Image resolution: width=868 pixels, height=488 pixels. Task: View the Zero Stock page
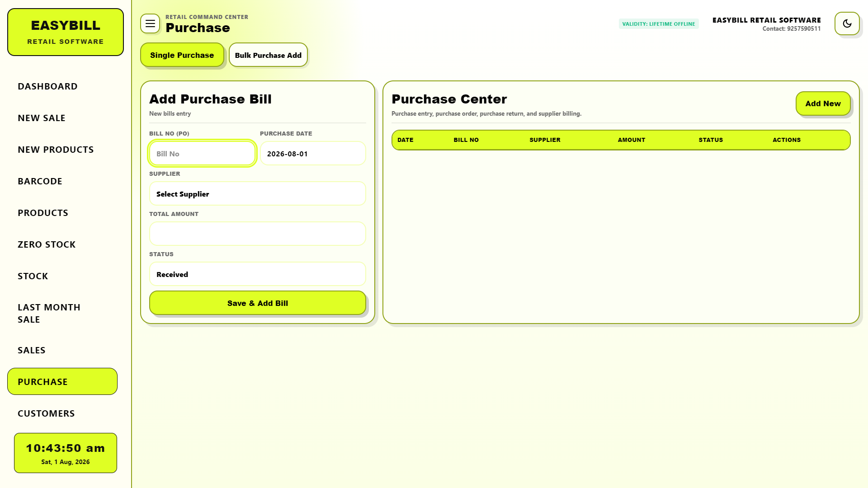(x=62, y=244)
